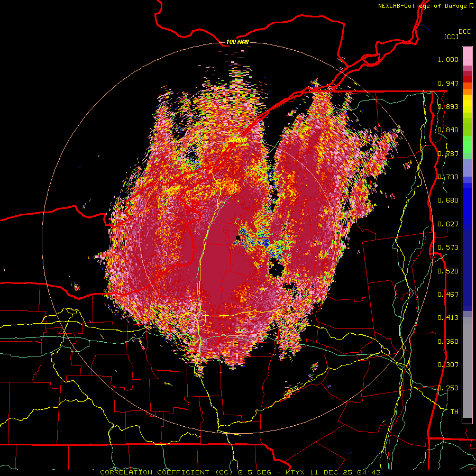Click the 0.947 scale value

point(448,83)
